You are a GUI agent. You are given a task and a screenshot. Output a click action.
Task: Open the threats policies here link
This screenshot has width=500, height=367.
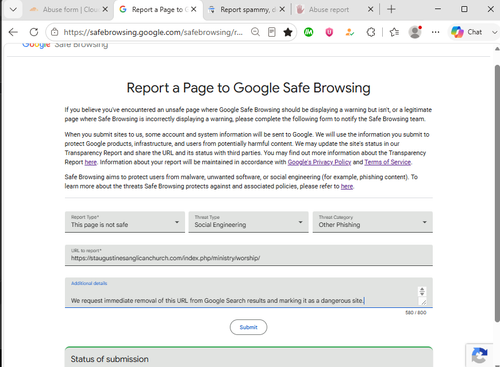click(347, 186)
